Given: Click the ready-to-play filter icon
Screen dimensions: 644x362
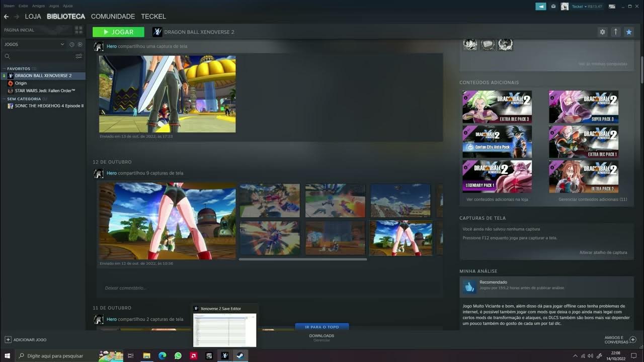Looking at the screenshot, I should pyautogui.click(x=79, y=44).
